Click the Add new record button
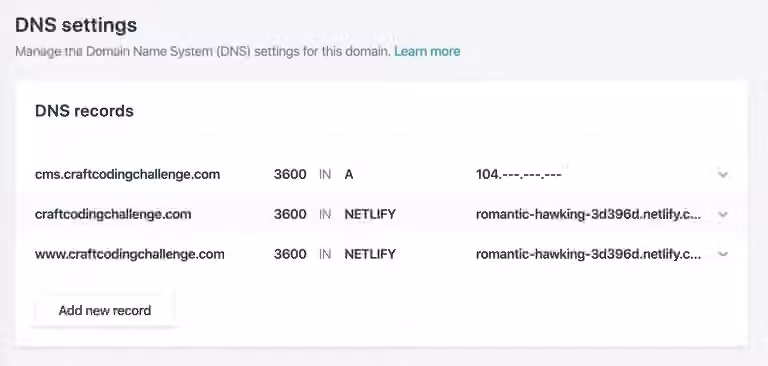The height and width of the screenshot is (366, 768). pyautogui.click(x=104, y=310)
